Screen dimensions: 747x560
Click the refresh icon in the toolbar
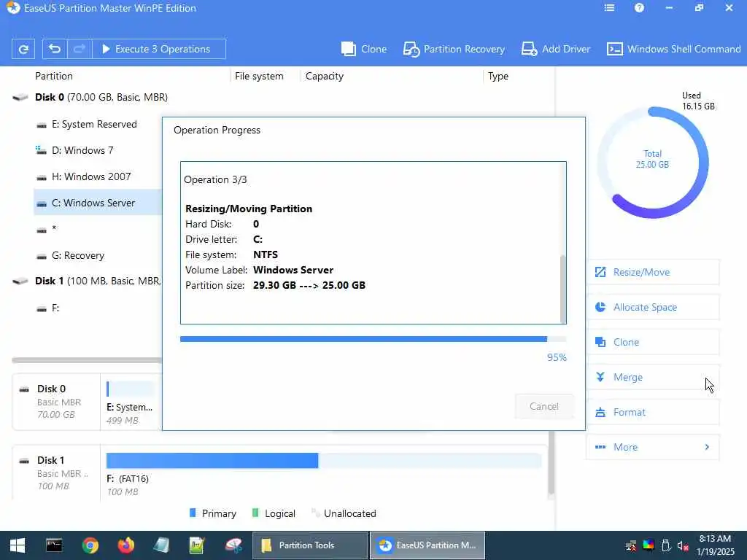[x=23, y=49]
